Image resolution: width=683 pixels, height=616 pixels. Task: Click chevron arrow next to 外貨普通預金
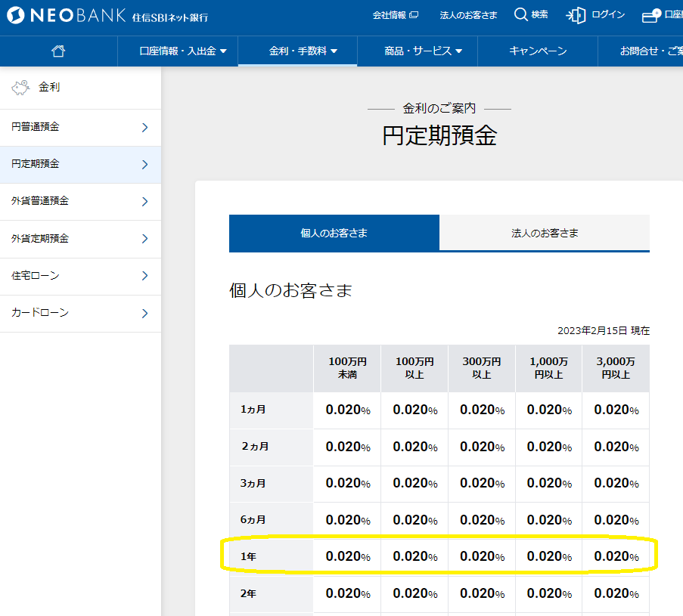click(145, 202)
